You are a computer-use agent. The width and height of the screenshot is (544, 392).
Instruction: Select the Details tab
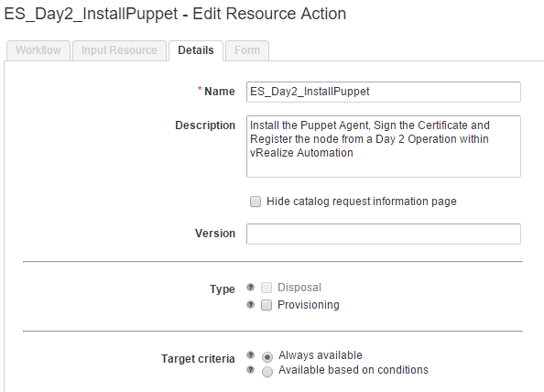[196, 50]
